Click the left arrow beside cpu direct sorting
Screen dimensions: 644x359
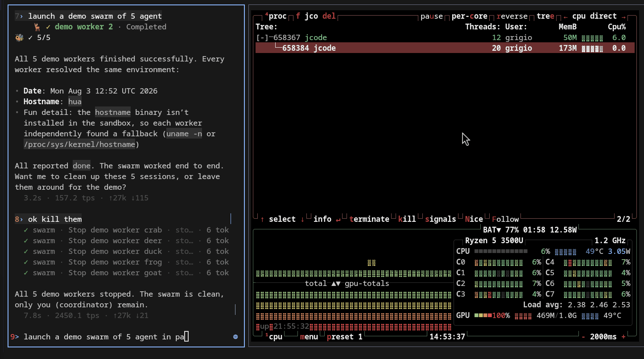point(566,16)
